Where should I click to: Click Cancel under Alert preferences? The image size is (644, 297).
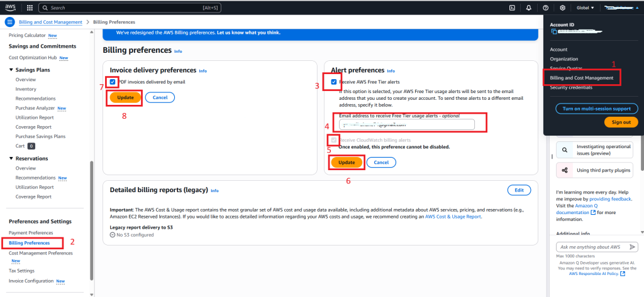(x=381, y=163)
